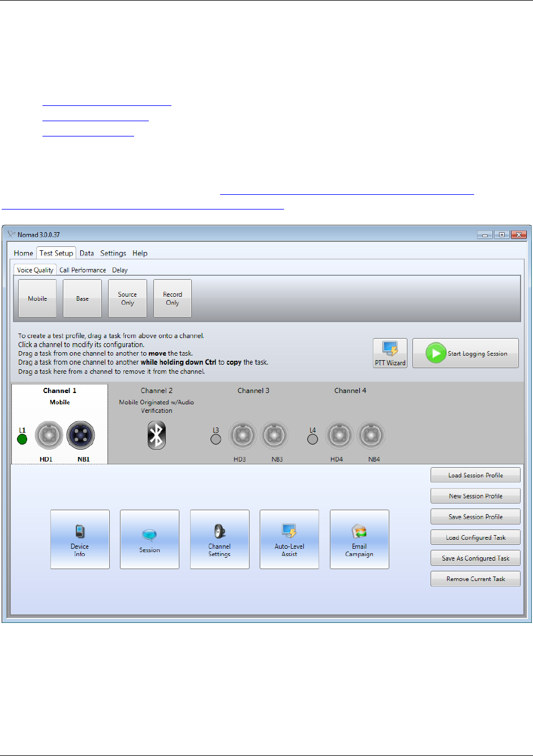Click Remove Current Task button
533x756 pixels.
pos(475,579)
